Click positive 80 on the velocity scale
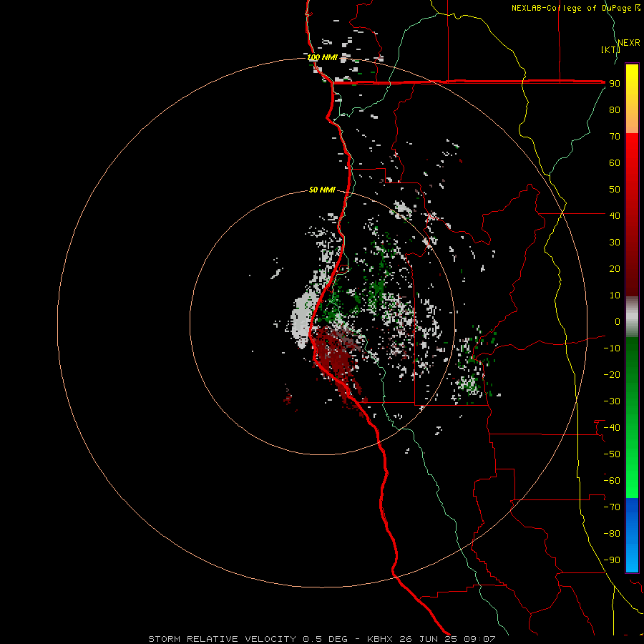Viewport: 644px width, 644px height. tap(615, 109)
